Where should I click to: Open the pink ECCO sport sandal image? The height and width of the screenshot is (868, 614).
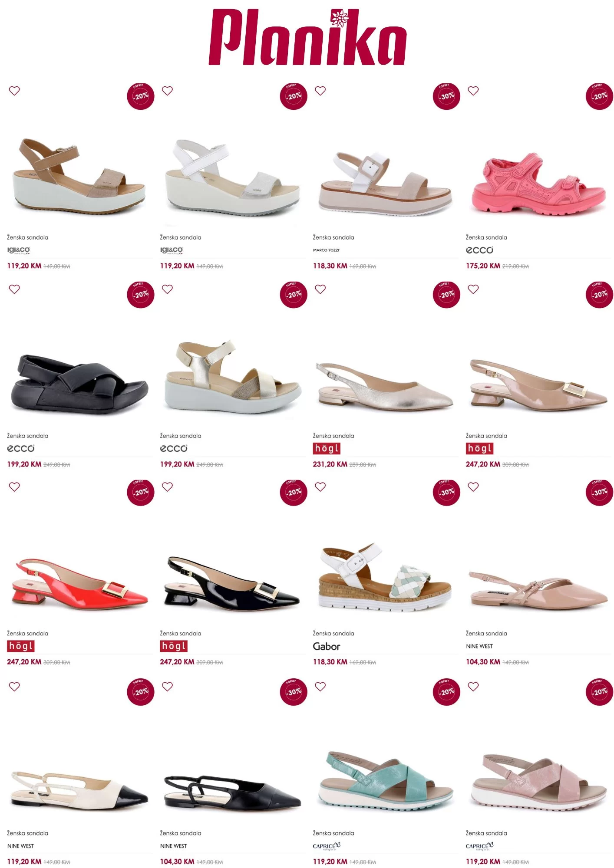tap(538, 183)
